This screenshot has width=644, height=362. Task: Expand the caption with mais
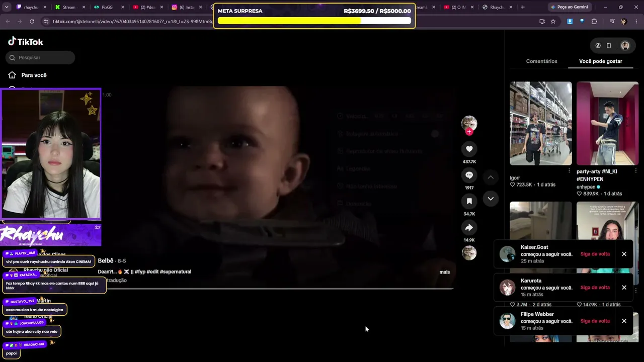pyautogui.click(x=445, y=272)
